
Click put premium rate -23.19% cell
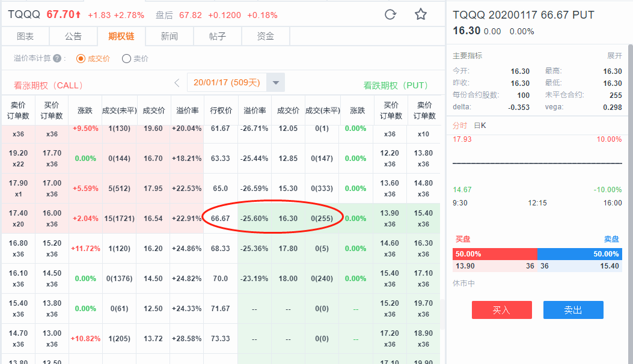(x=254, y=279)
